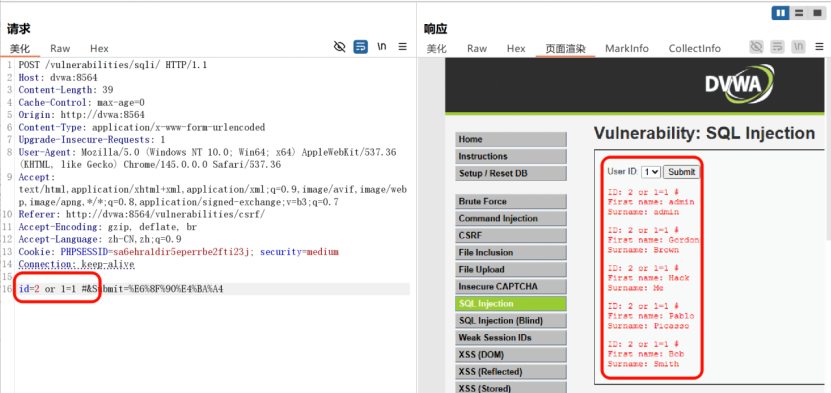
Task: Toggle non-printable characters icon in response panel
Action: click(x=756, y=47)
